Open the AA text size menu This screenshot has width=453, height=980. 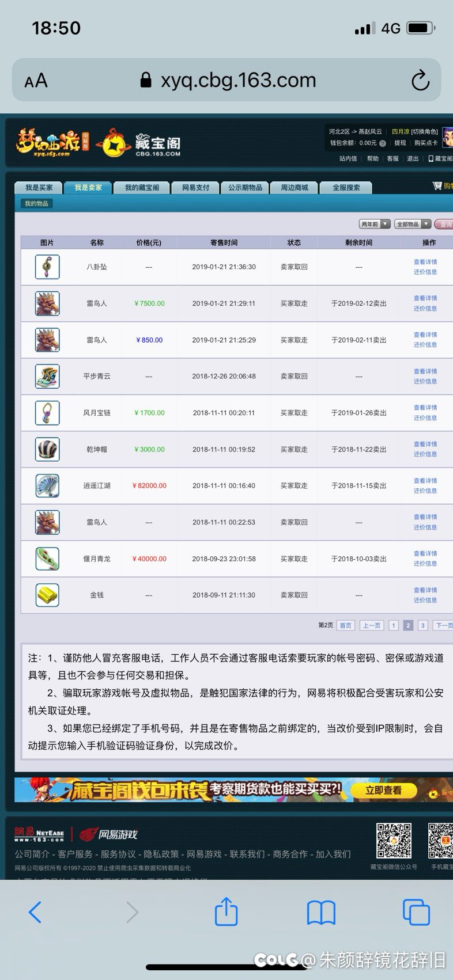point(36,81)
